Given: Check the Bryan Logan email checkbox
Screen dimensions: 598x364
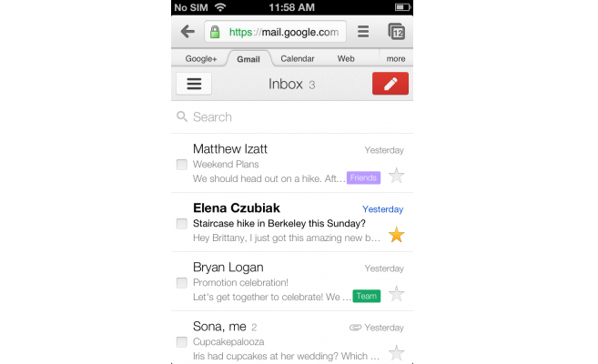Looking at the screenshot, I should coord(181,283).
